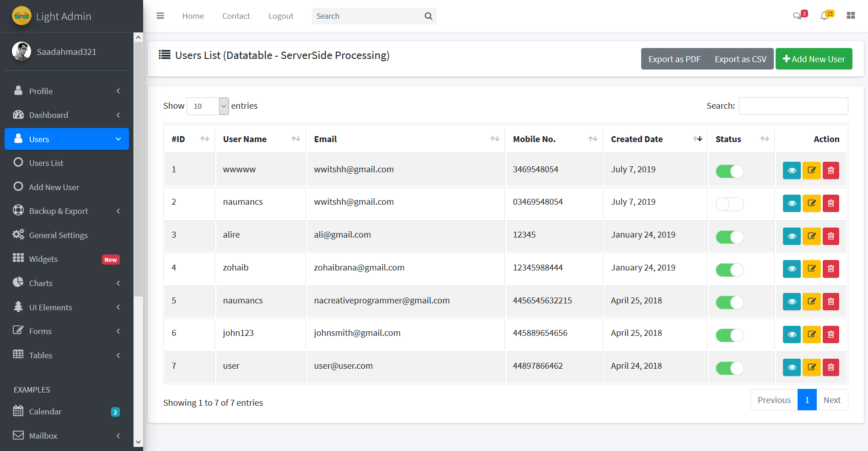Export the table as PDF
Screen dimensions: 868x451
(x=674, y=58)
